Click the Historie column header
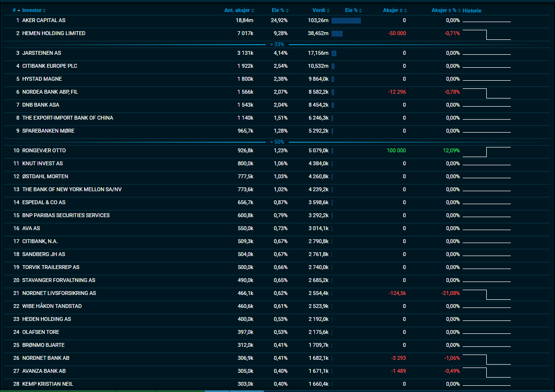 [x=472, y=11]
